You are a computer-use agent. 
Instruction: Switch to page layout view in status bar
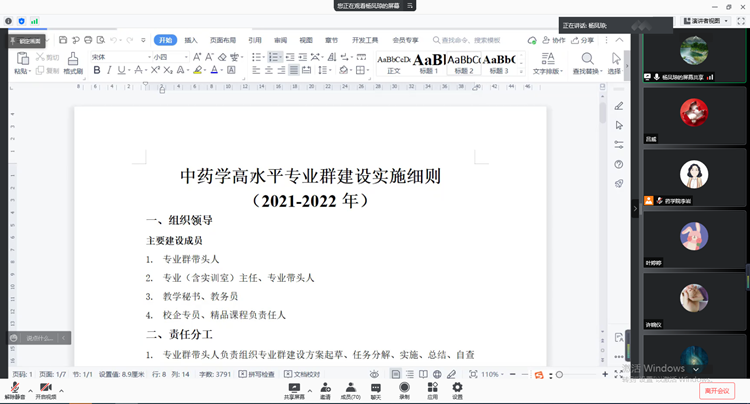click(x=396, y=374)
